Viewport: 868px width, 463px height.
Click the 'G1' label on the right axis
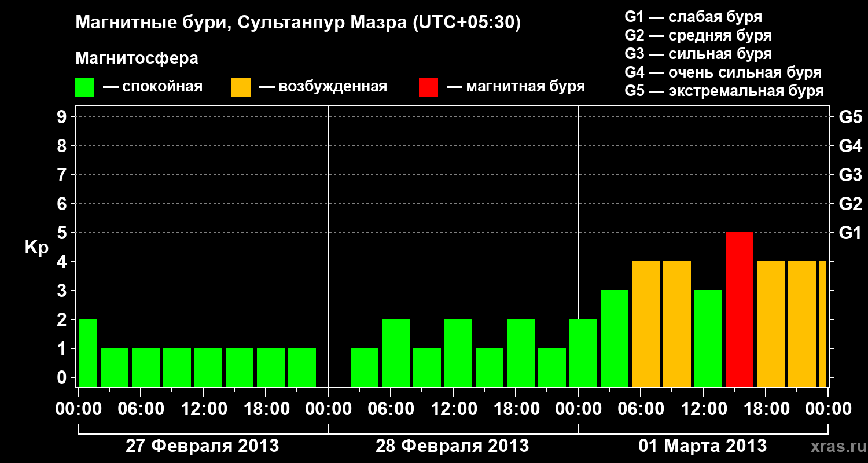pyautogui.click(x=850, y=233)
